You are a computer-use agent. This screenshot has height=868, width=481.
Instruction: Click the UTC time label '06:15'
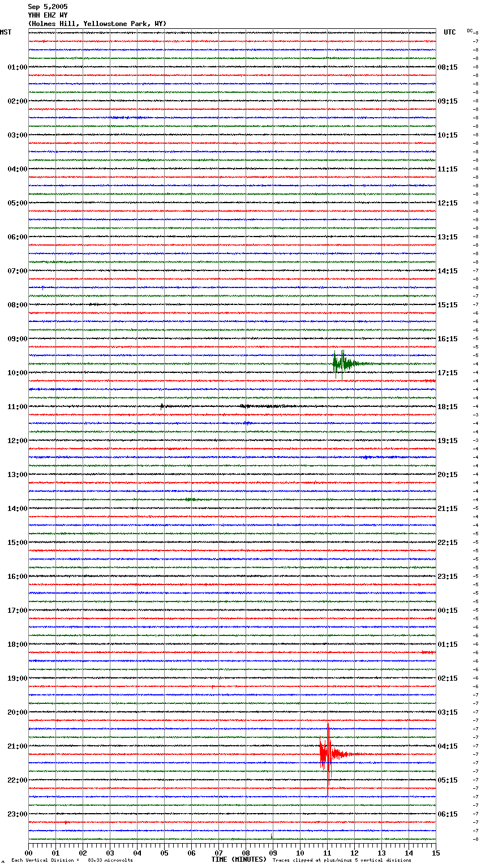[448, 814]
